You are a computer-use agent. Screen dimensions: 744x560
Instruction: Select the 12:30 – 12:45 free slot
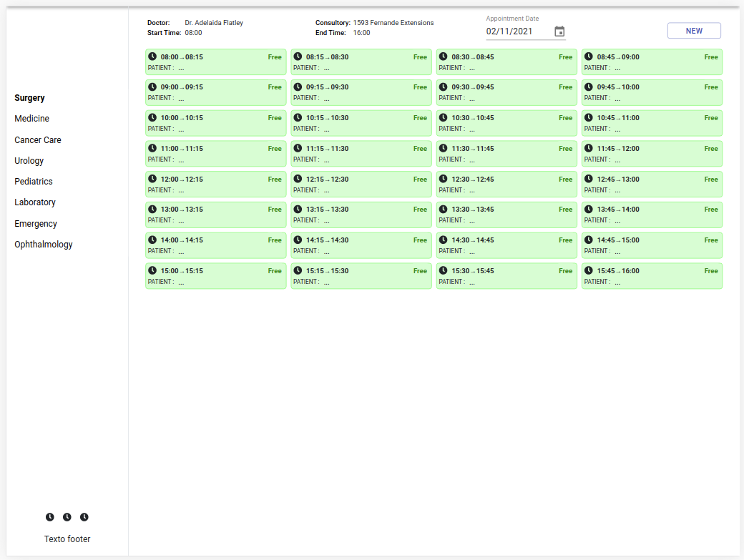tap(506, 185)
